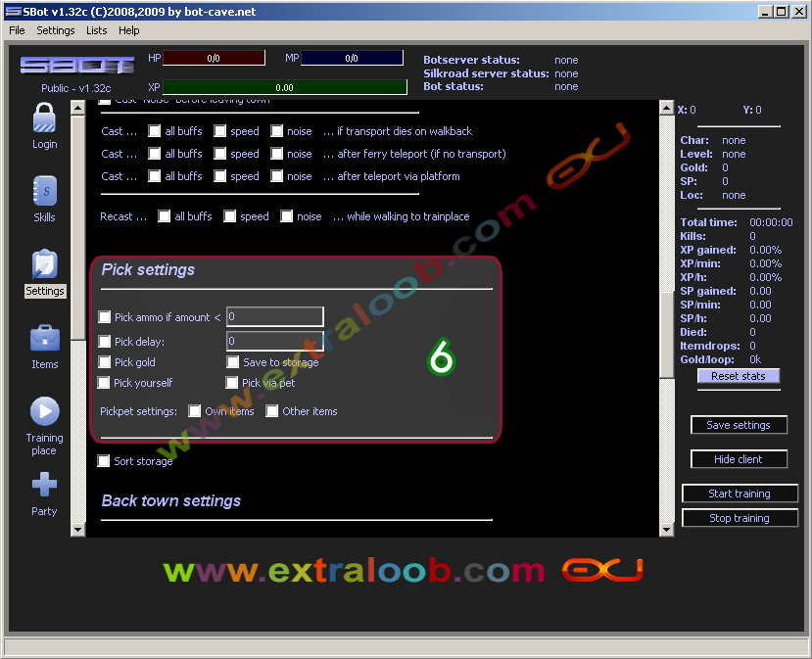This screenshot has width=812, height=659.
Task: Enable the Pick delay checkbox
Action: [x=105, y=341]
